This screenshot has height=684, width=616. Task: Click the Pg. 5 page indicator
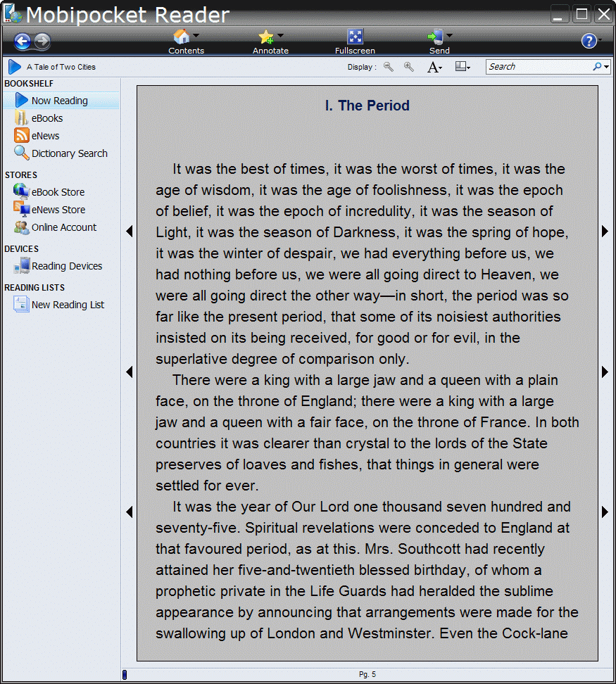tap(367, 674)
